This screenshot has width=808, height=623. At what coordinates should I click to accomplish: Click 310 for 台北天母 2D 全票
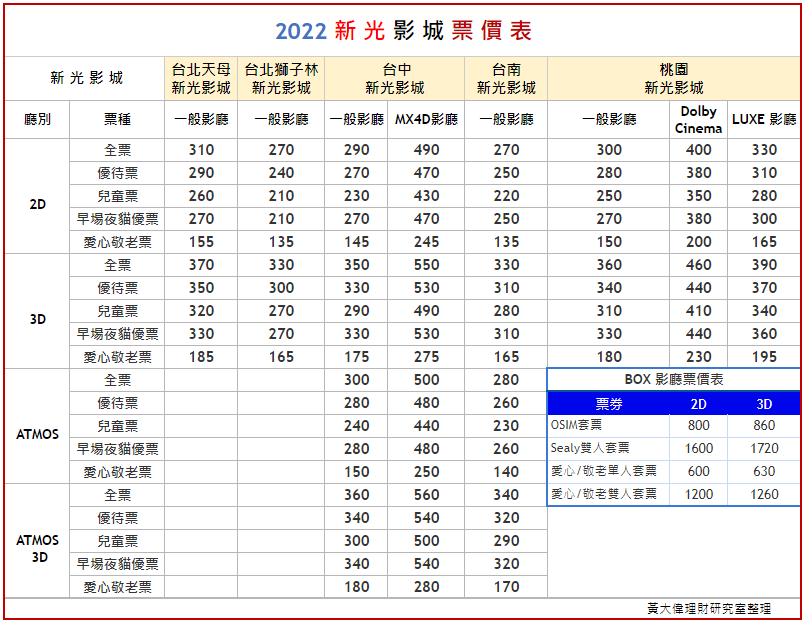[x=201, y=150]
